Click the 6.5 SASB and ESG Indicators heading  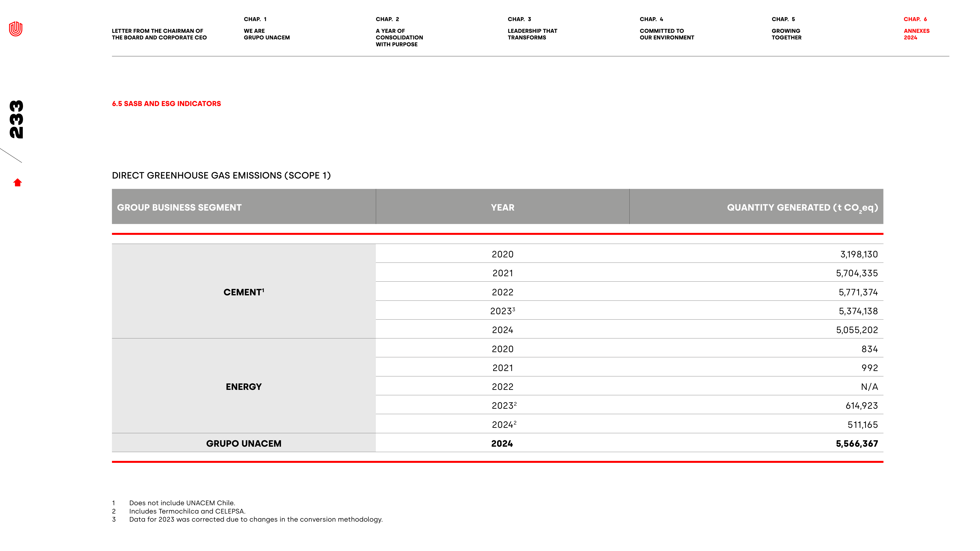click(166, 103)
